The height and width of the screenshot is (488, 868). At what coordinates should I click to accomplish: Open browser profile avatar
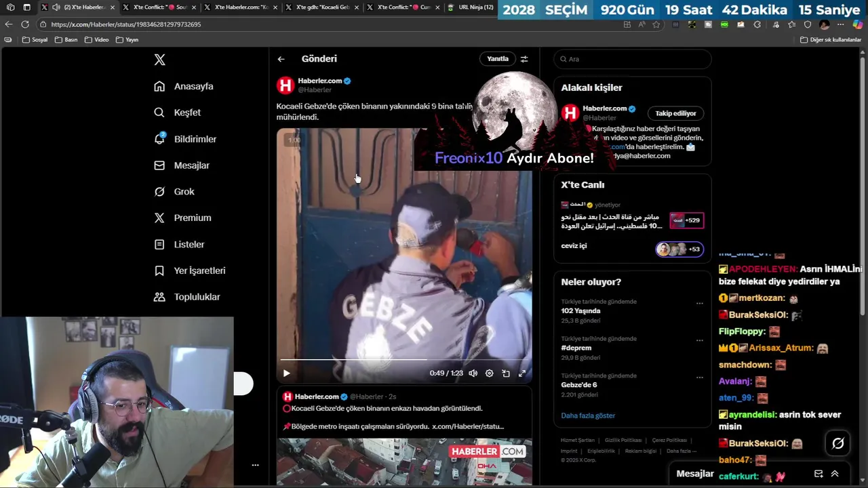[x=825, y=24]
